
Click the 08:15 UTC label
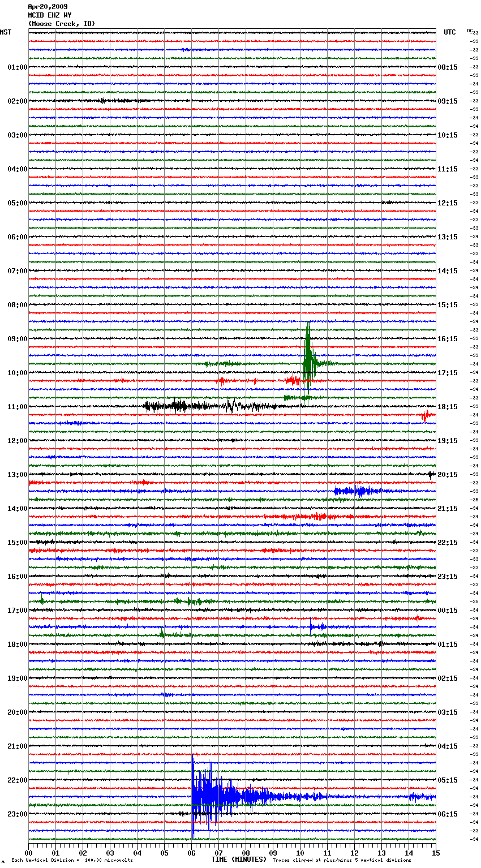[448, 67]
